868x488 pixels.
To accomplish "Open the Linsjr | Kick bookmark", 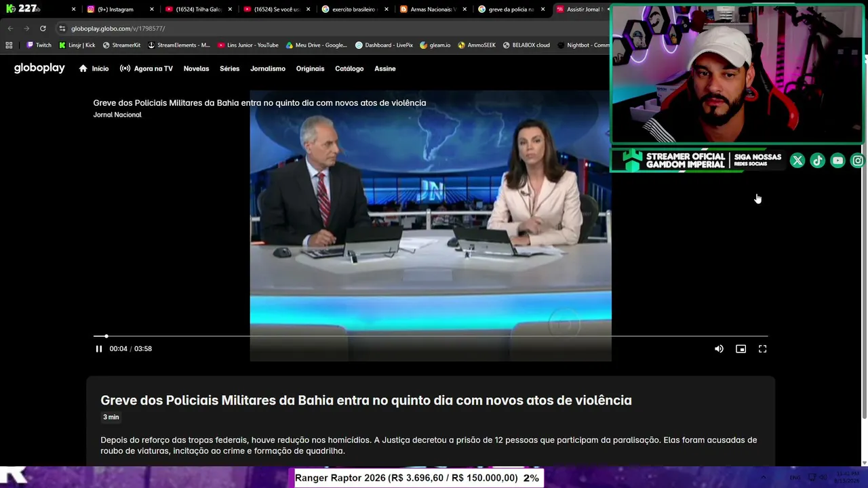I will [77, 45].
